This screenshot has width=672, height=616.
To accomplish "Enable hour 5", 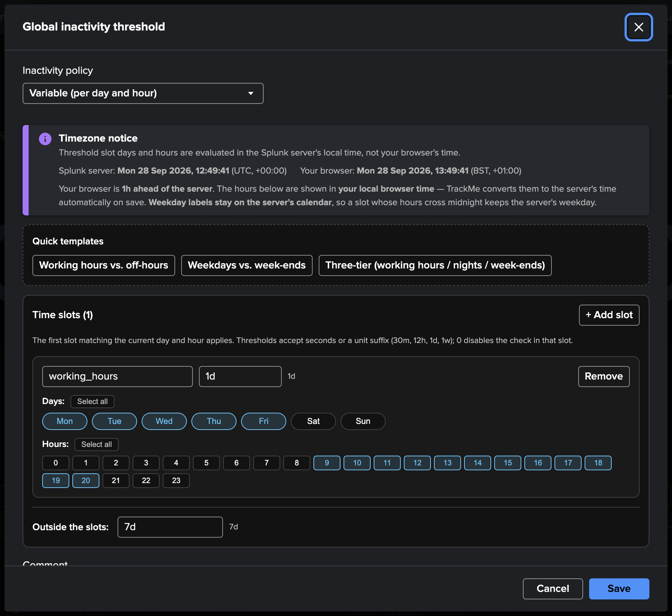I will (206, 463).
